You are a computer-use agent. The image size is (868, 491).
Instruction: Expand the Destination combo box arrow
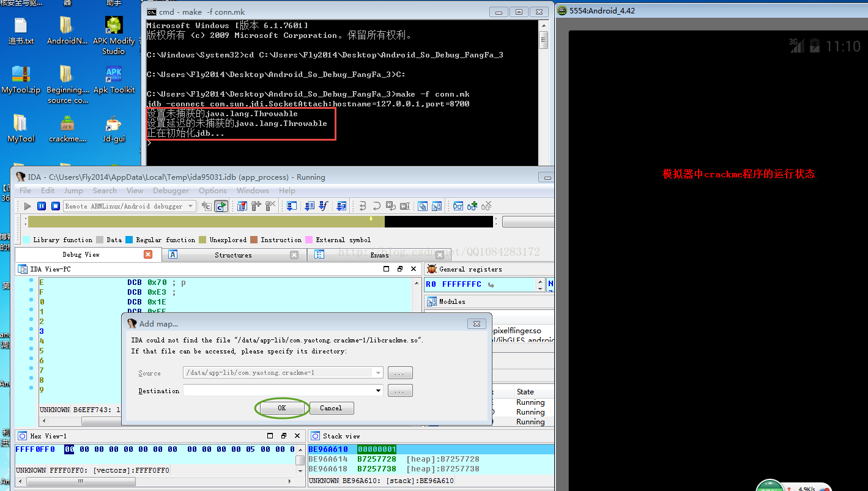pos(378,391)
